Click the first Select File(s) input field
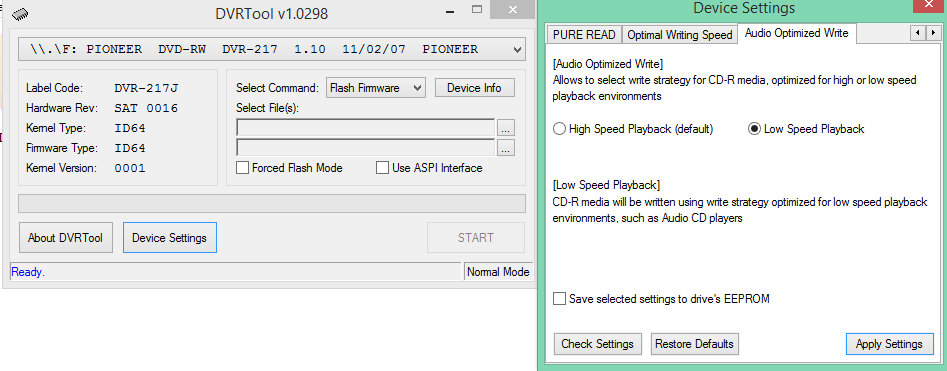The image size is (947, 371). point(365,127)
